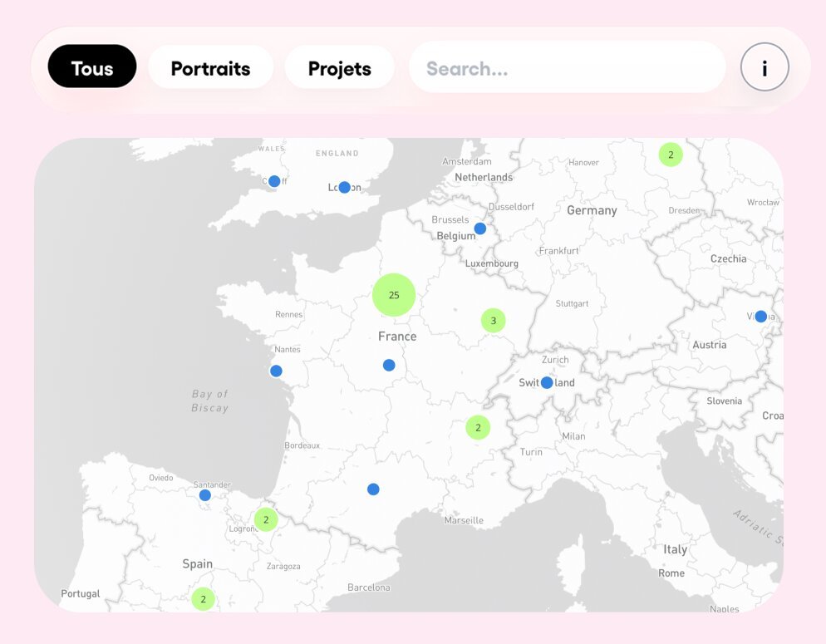This screenshot has width=826, height=644.
Task: Expand the cluster of 2 near Logroño
Action: (x=265, y=520)
